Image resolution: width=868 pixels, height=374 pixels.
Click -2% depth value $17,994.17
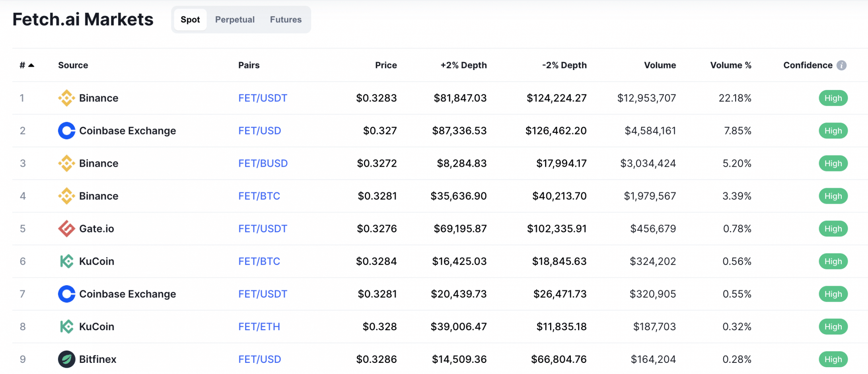point(561,163)
